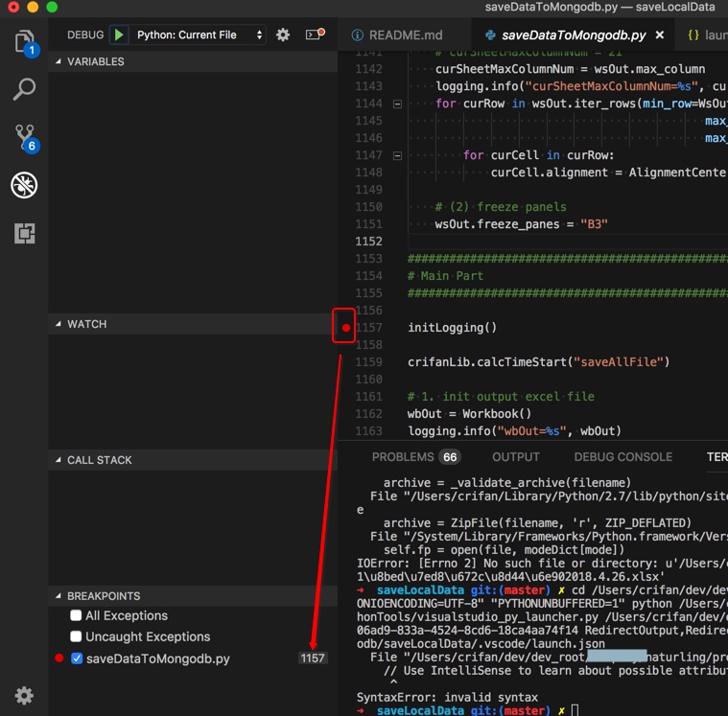Open the PROBLEMS panel tab
Viewport: 728px width, 716px height.
(x=402, y=457)
